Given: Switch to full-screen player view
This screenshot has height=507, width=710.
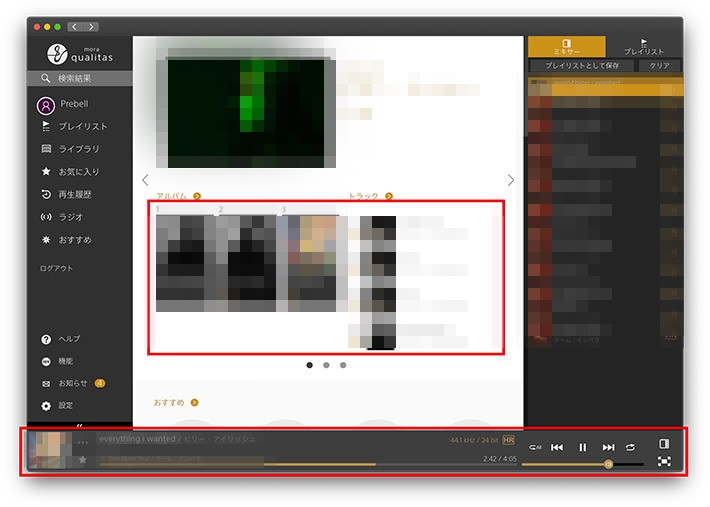Looking at the screenshot, I should click(664, 461).
